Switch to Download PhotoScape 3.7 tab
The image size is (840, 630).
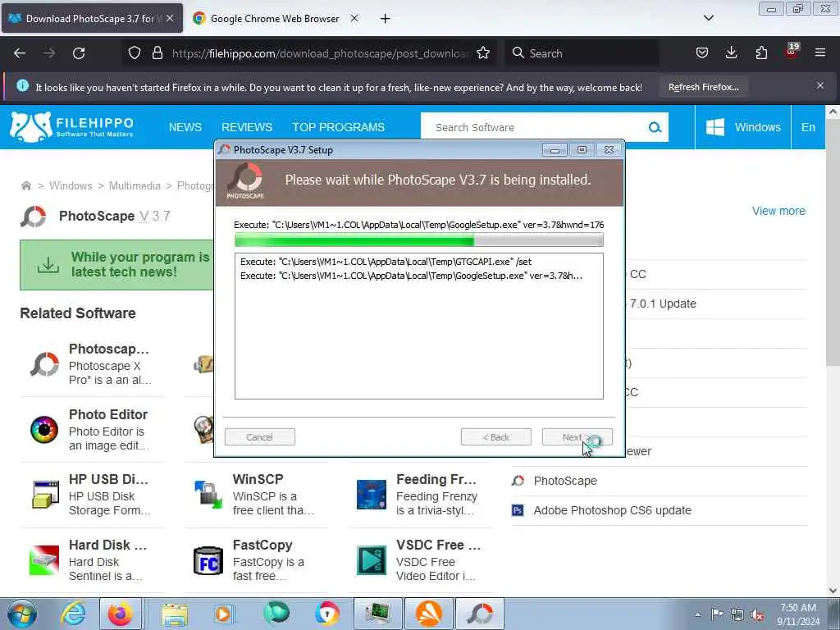pyautogui.click(x=93, y=19)
